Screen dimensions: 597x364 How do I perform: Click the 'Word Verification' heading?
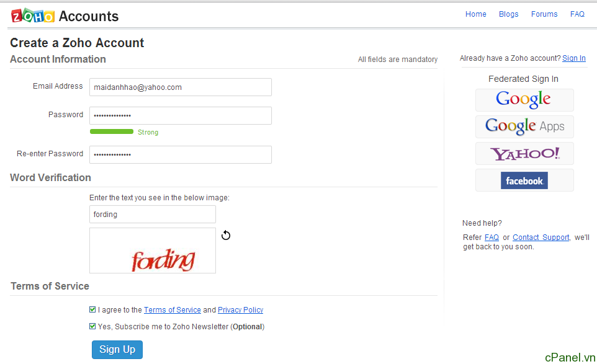pyautogui.click(x=50, y=177)
